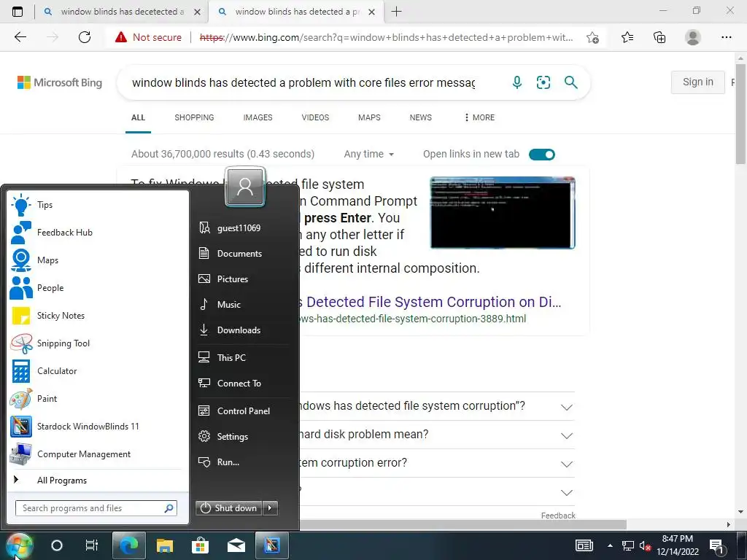
Task: Toggle Open links in new tab
Action: pyautogui.click(x=542, y=155)
